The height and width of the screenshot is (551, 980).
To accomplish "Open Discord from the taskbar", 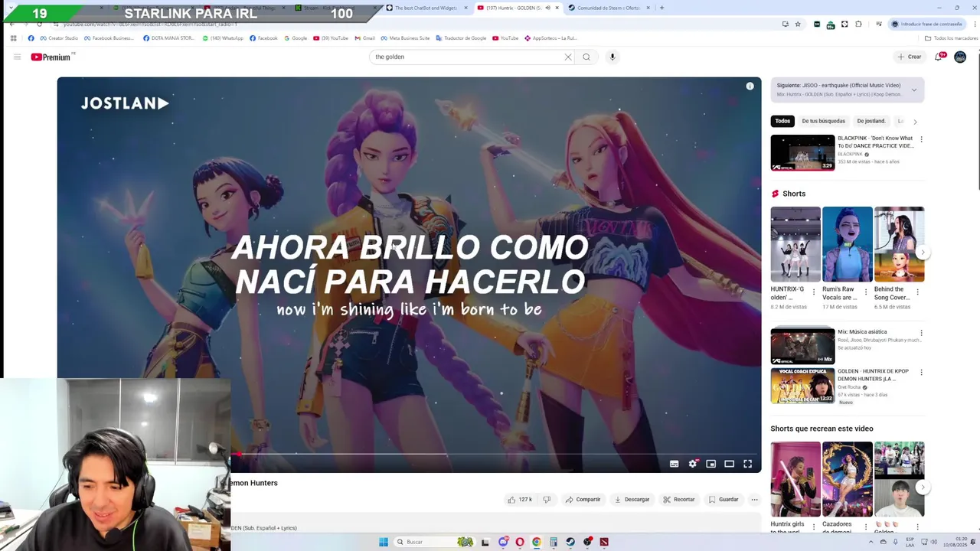I will (503, 542).
